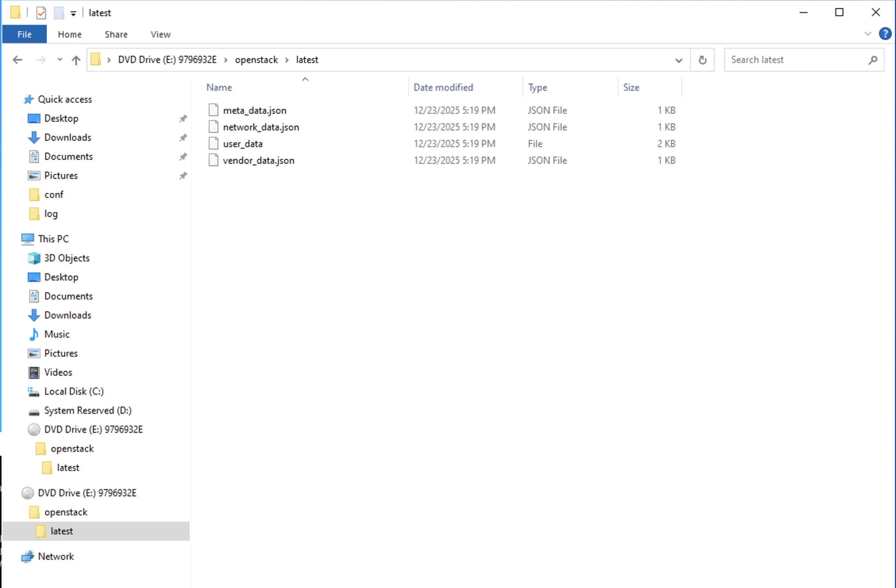Image resolution: width=896 pixels, height=588 pixels.
Task: Click the Music note icon in navigation pane
Action: tap(34, 334)
